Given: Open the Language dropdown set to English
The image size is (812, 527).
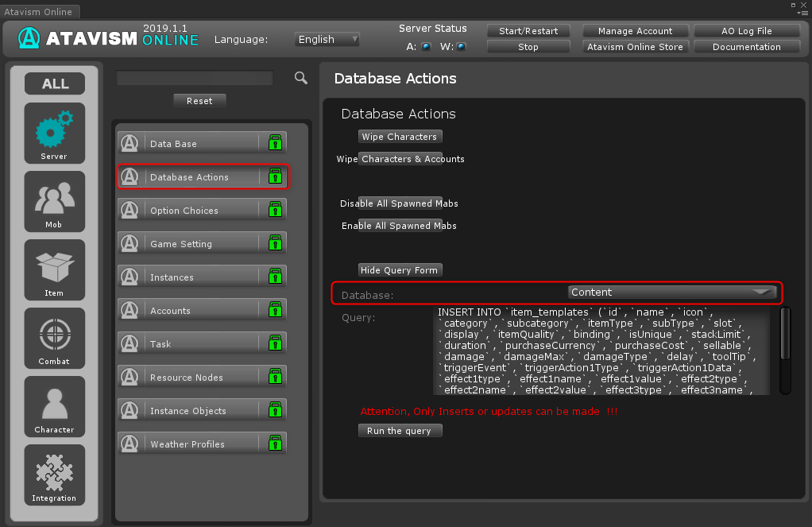Looking at the screenshot, I should (x=327, y=39).
